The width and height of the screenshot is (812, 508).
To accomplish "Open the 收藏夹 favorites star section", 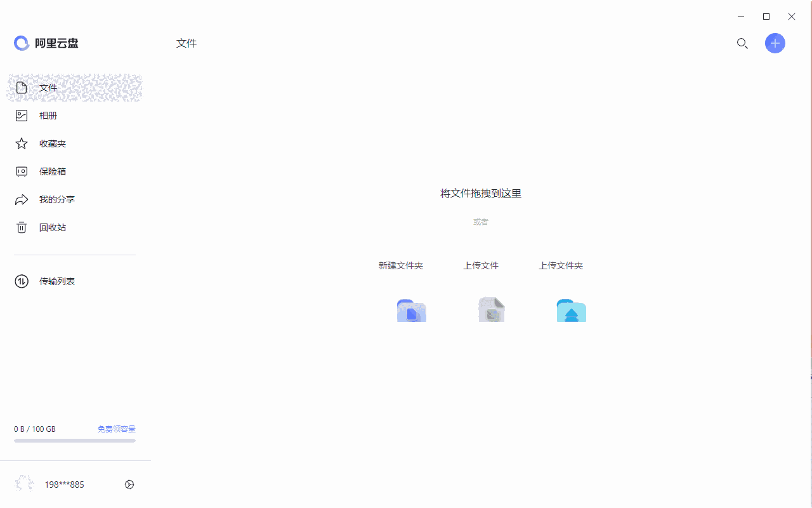I will click(53, 143).
